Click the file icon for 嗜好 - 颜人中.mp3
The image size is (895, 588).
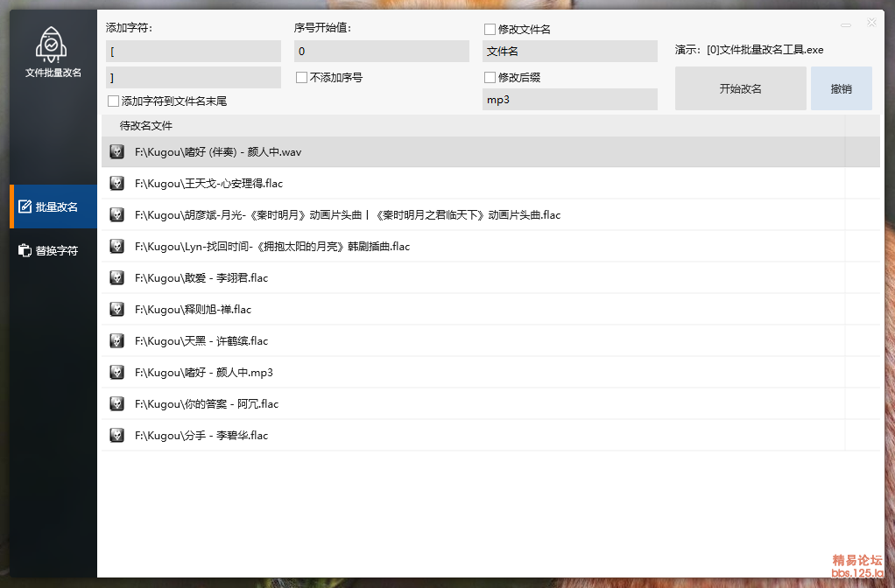(117, 373)
